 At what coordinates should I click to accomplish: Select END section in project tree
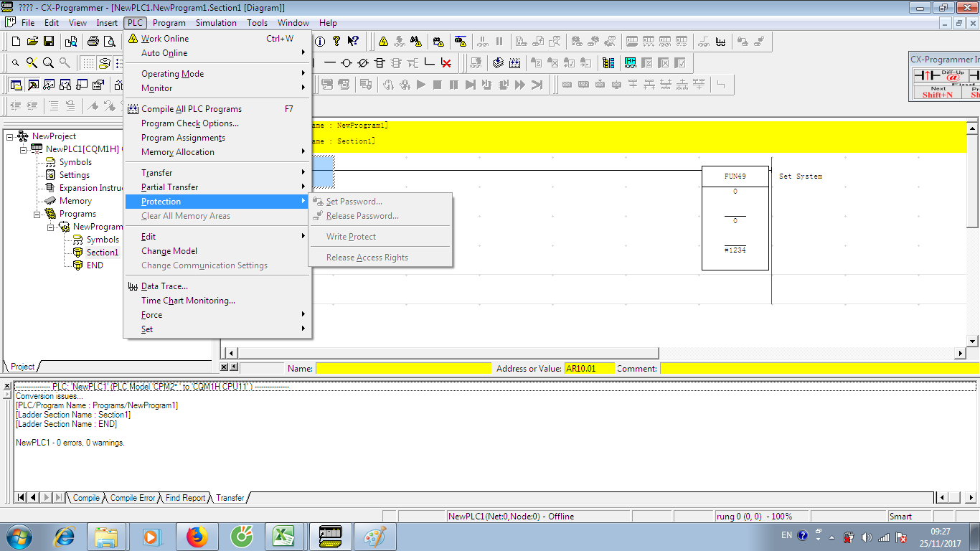click(95, 265)
